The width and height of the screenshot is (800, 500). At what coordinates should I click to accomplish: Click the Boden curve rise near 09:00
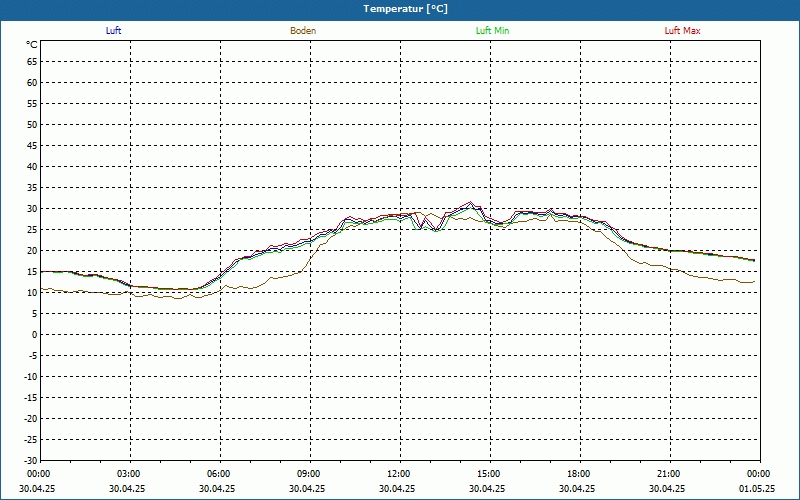[x=310, y=258]
